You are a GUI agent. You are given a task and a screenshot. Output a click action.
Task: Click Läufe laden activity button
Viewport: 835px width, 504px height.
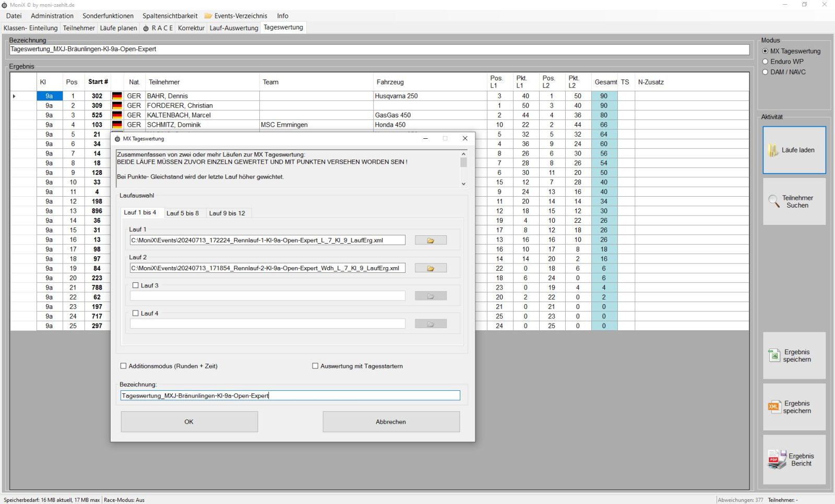click(x=794, y=150)
